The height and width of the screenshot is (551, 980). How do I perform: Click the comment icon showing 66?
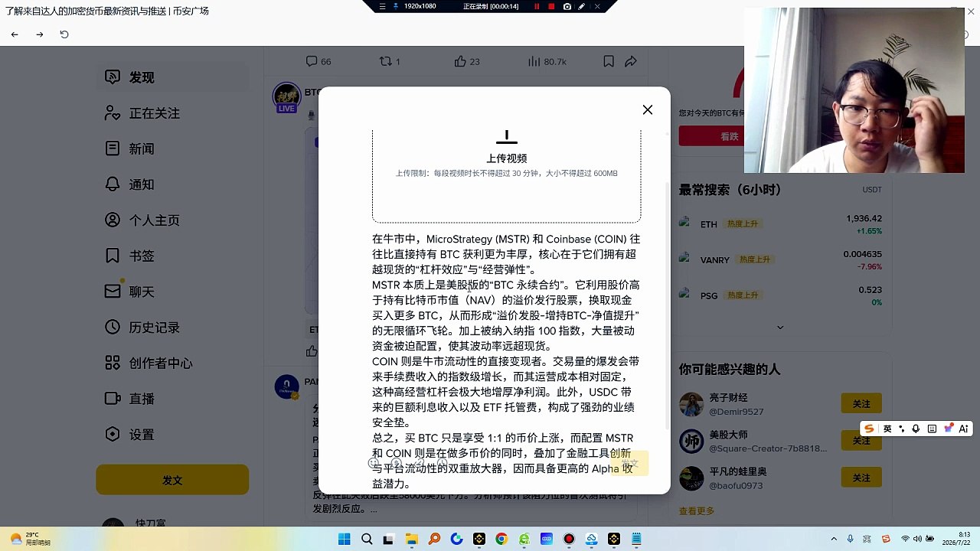coord(312,61)
